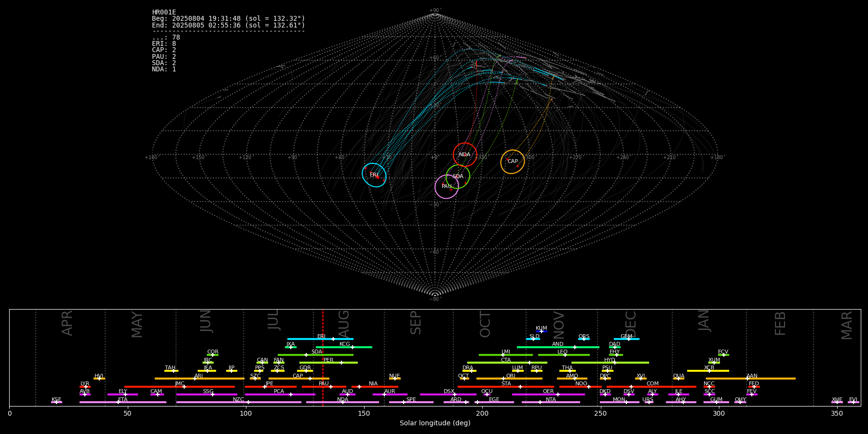Click the KCG shower bar in the timeline

344,347
